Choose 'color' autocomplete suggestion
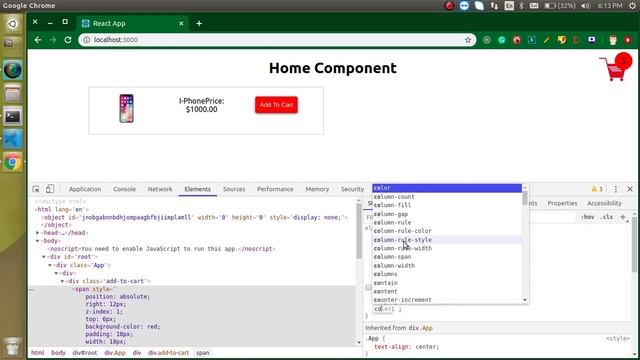The height and width of the screenshot is (360, 640). point(447,188)
